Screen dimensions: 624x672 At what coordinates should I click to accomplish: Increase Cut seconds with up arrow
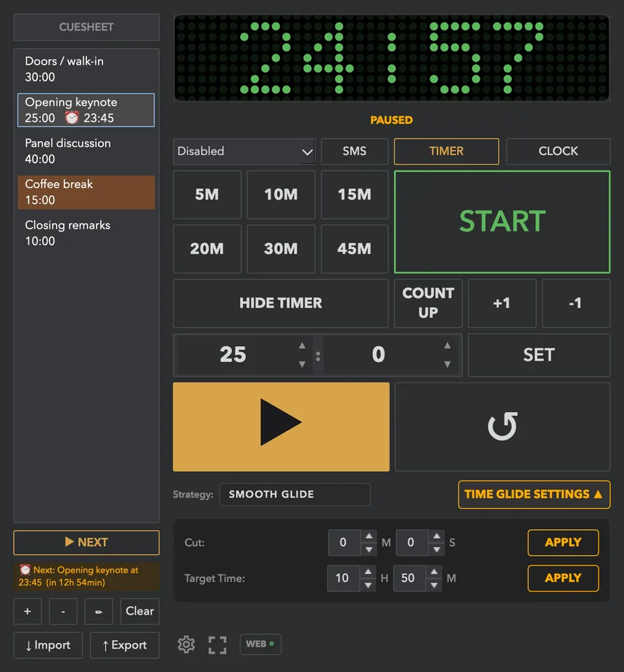(x=437, y=536)
